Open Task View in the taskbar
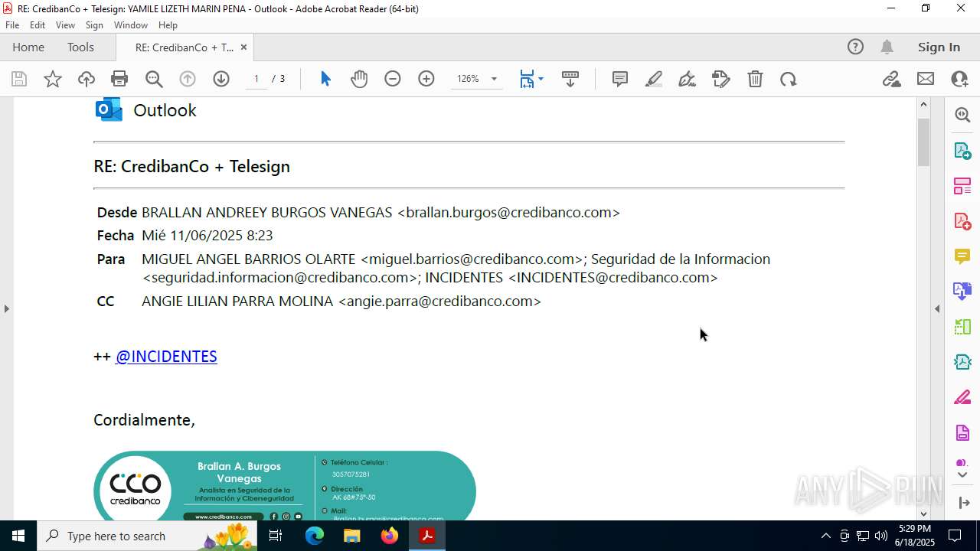The width and height of the screenshot is (980, 551). point(276,536)
